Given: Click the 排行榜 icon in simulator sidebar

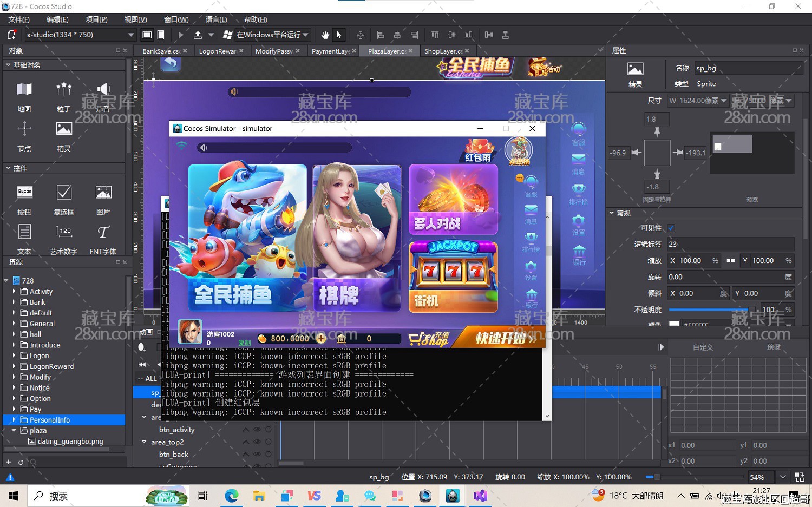Looking at the screenshot, I should pyautogui.click(x=531, y=243).
